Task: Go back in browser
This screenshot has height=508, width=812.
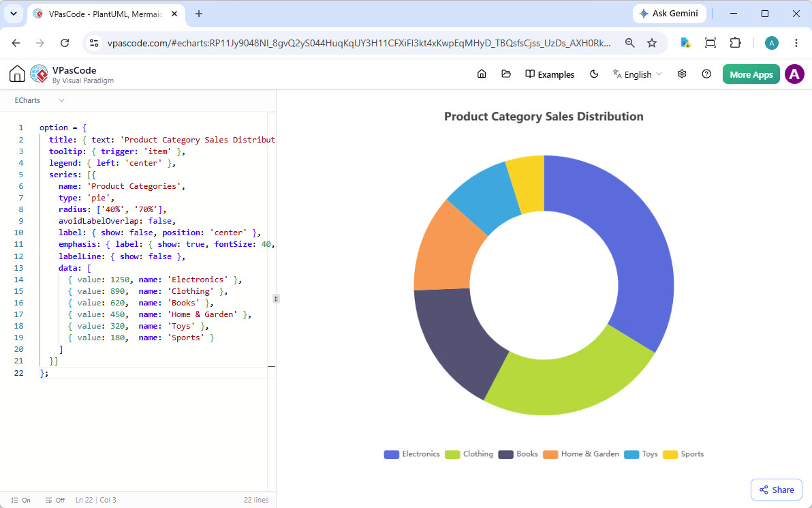Action: pyautogui.click(x=16, y=43)
